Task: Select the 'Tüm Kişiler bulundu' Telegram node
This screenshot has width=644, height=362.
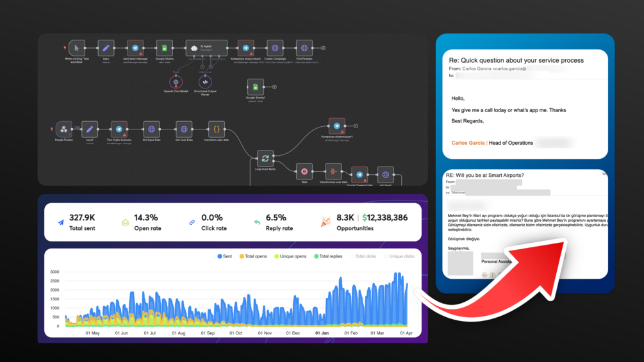Action: point(119,129)
